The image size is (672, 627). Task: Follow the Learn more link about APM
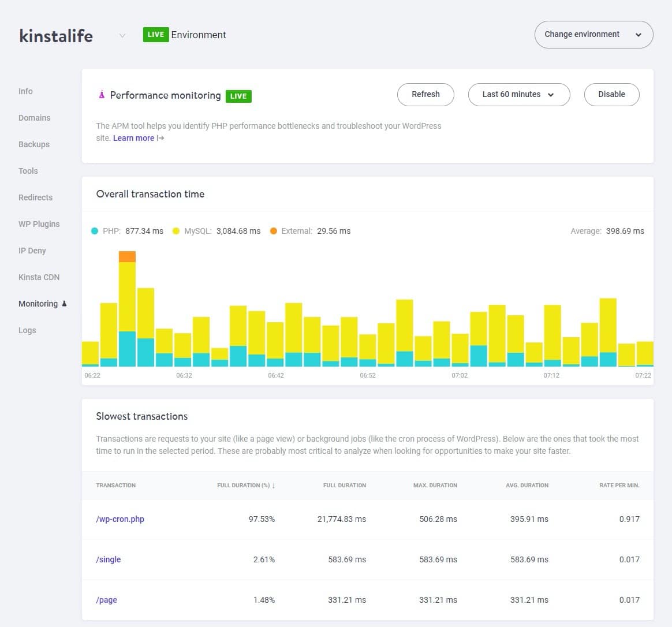tap(134, 138)
